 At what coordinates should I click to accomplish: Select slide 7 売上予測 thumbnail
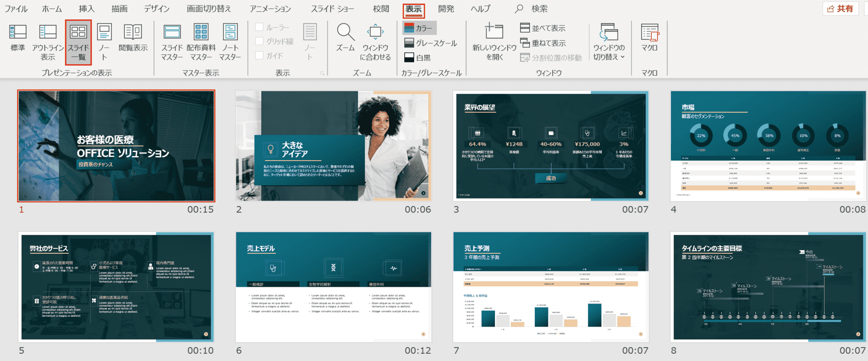[551, 287]
